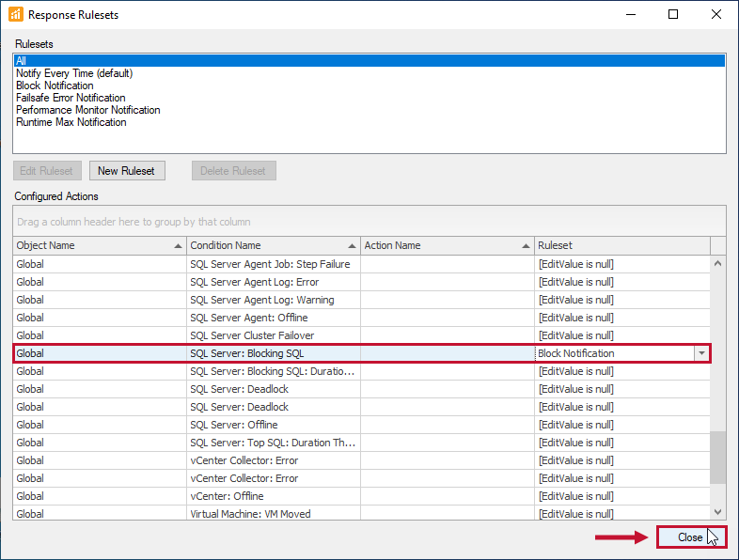Select SQL Server Agent Log: Warning condition

274,300
